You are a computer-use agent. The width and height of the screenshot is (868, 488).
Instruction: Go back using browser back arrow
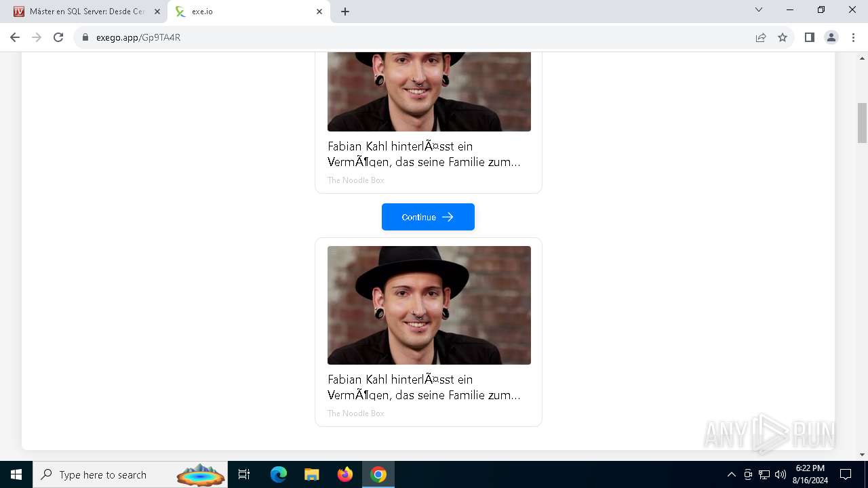point(15,37)
